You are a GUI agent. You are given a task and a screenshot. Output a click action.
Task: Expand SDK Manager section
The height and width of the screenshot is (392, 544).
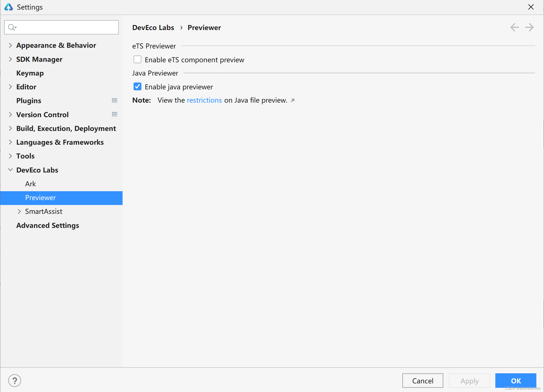coord(10,59)
